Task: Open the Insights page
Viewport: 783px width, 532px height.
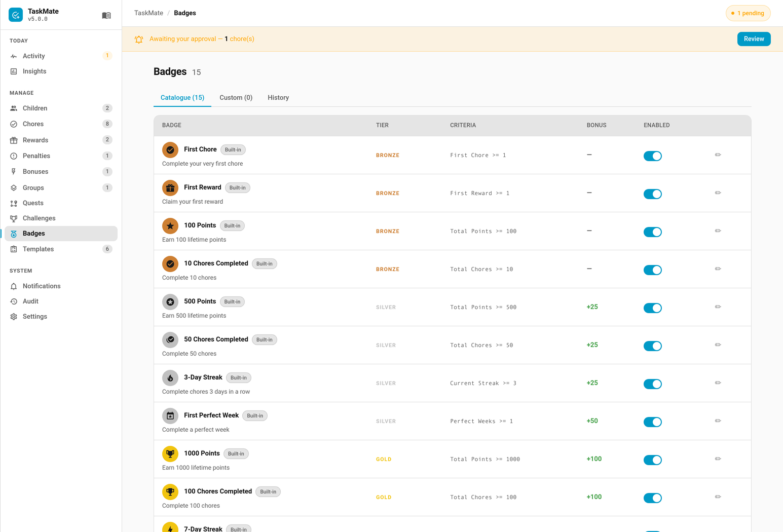Action: [61, 71]
